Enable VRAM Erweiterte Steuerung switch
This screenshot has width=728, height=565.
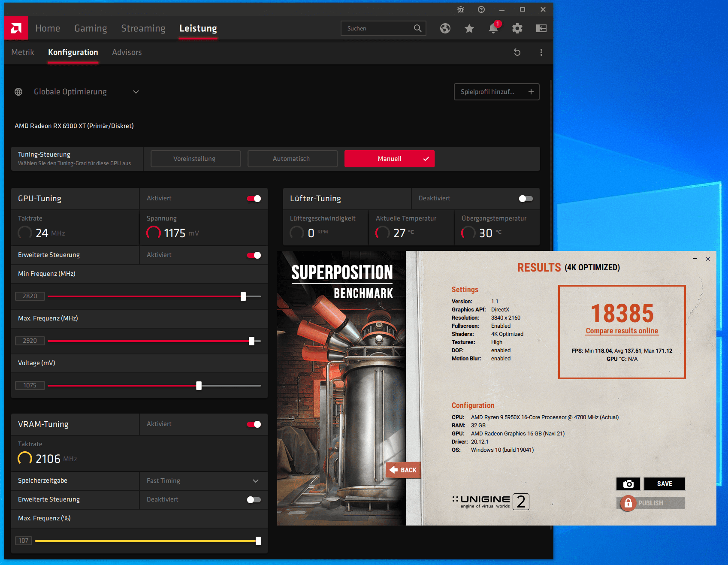click(x=254, y=500)
